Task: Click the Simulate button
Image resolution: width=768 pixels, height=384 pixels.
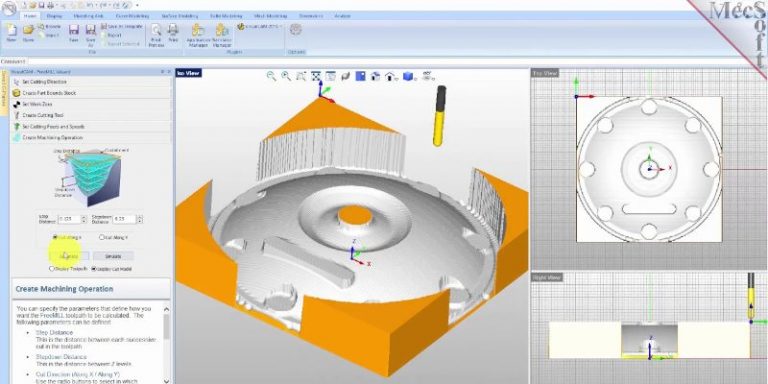Action: tap(113, 256)
